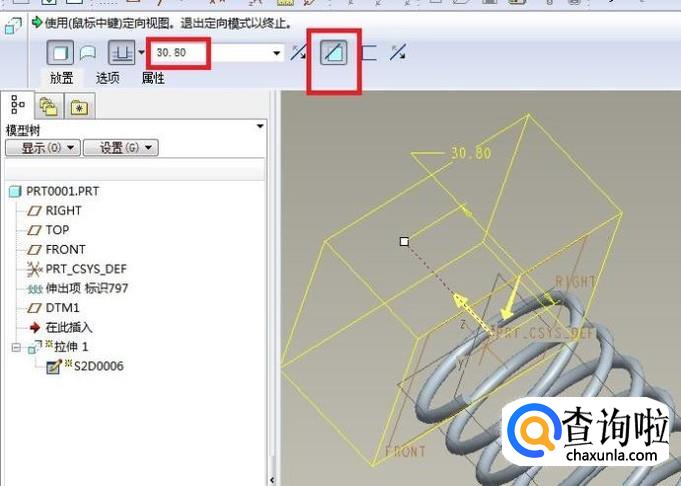Open the depth option dropdown arrow
681x486 pixels.
[141, 52]
